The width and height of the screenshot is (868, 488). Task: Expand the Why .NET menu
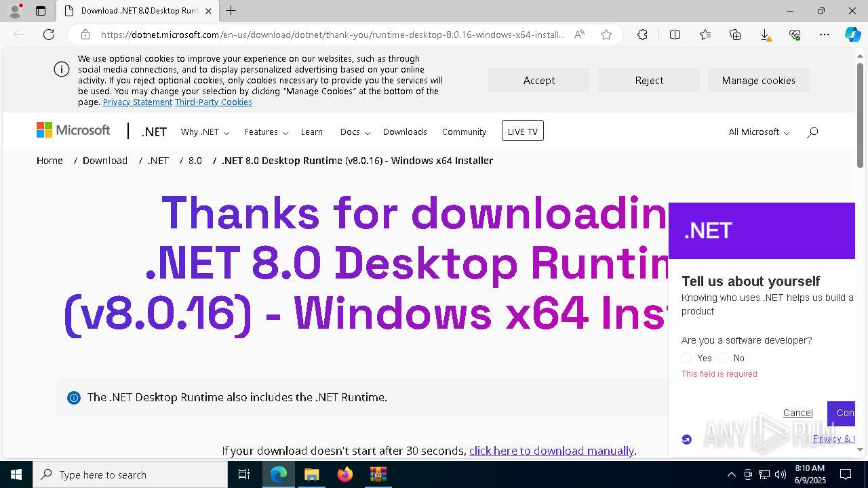(x=205, y=132)
